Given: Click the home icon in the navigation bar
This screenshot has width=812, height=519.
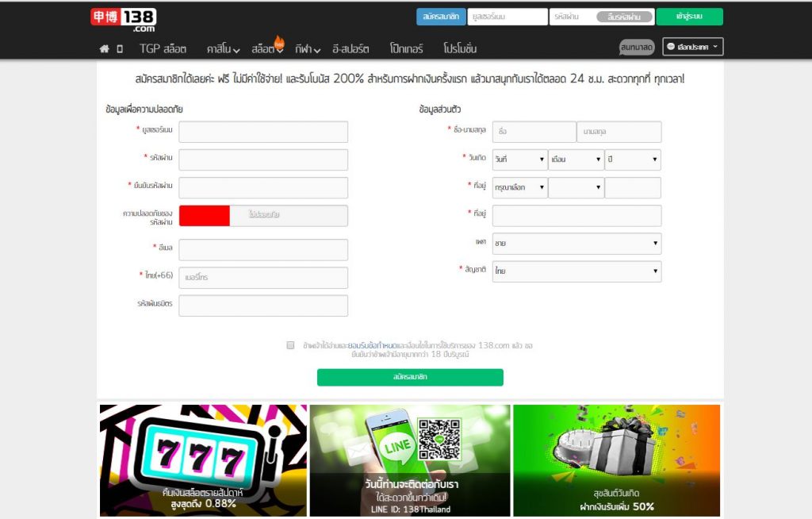Looking at the screenshot, I should coord(103,48).
